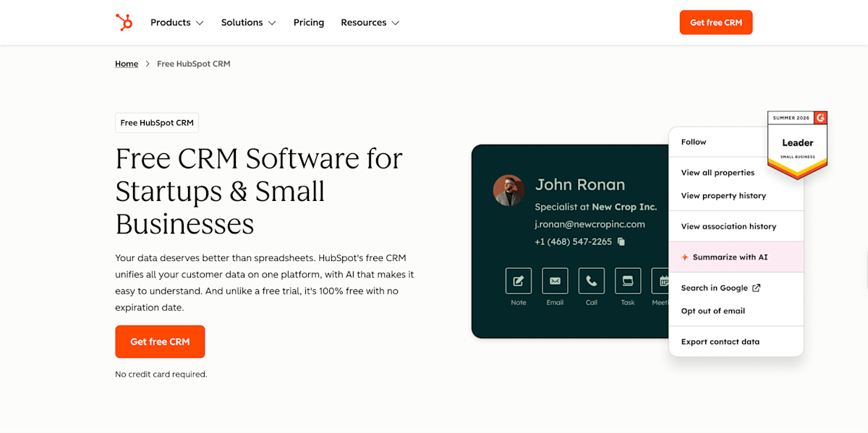Image resolution: width=868 pixels, height=433 pixels.
Task: Click the AI sparkle icon
Action: (x=685, y=257)
